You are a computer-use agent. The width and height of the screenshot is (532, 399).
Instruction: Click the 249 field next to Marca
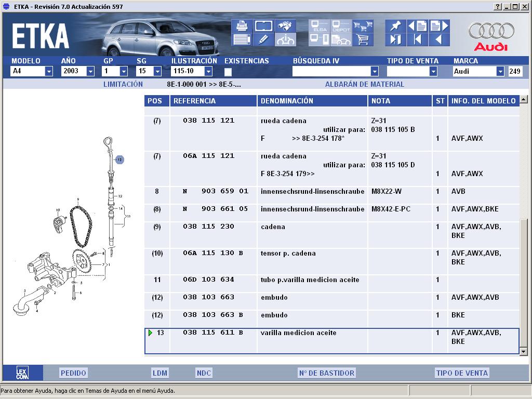pos(515,71)
